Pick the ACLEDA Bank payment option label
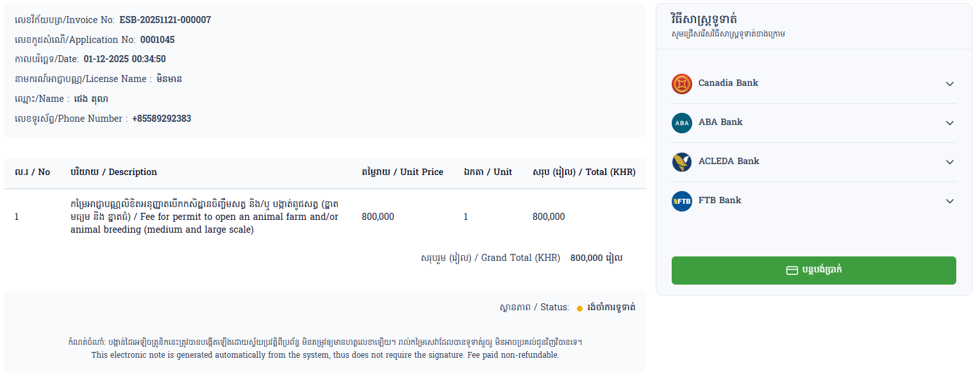 click(729, 161)
